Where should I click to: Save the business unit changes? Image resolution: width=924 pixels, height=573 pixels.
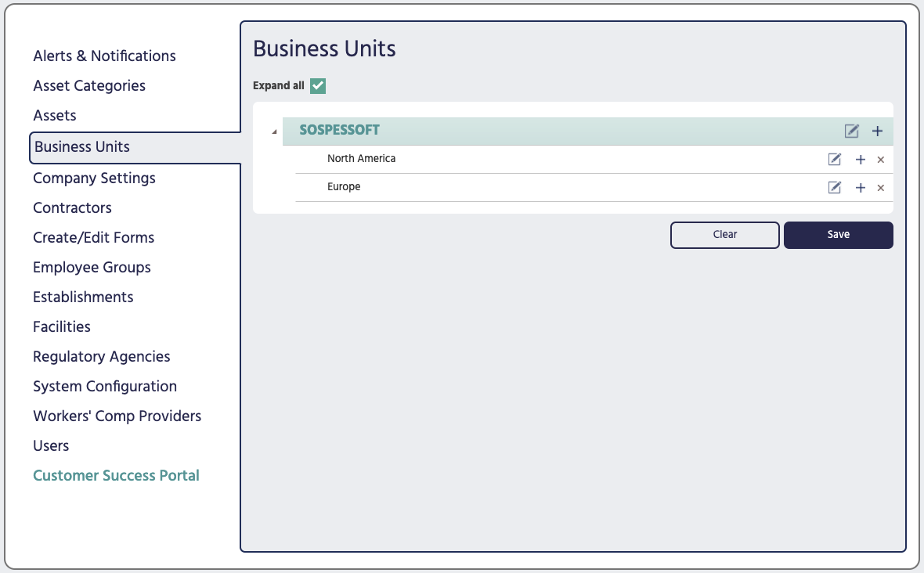pyautogui.click(x=838, y=234)
